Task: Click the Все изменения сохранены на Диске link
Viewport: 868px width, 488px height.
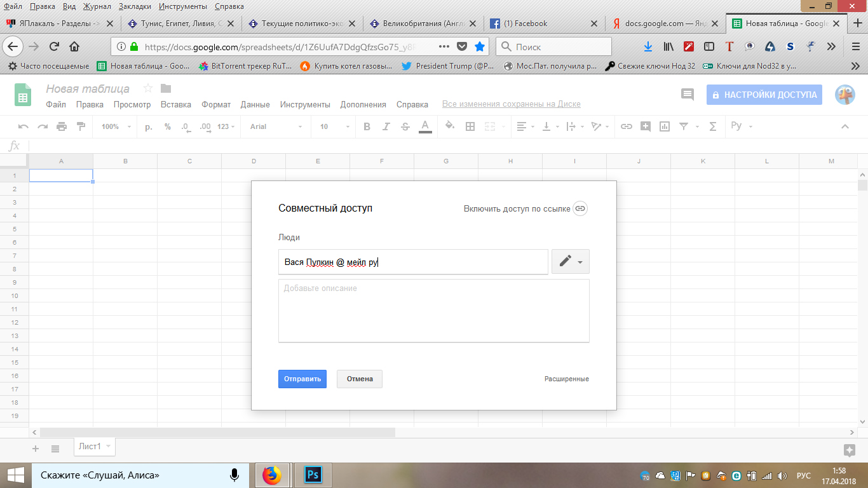Action: tap(512, 104)
